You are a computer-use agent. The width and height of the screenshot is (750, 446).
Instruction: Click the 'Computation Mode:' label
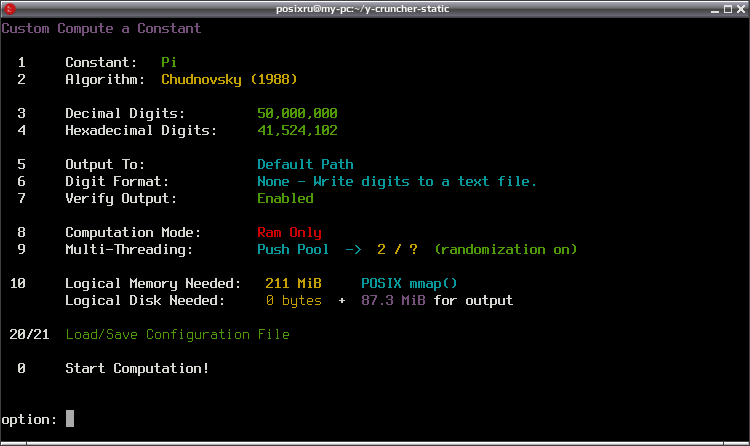tap(133, 233)
